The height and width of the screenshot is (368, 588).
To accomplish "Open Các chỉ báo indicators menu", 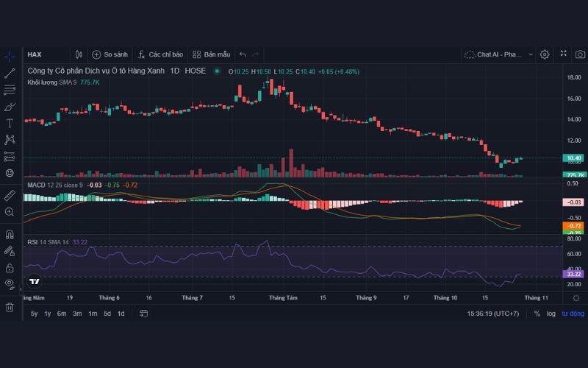I will 159,54.
